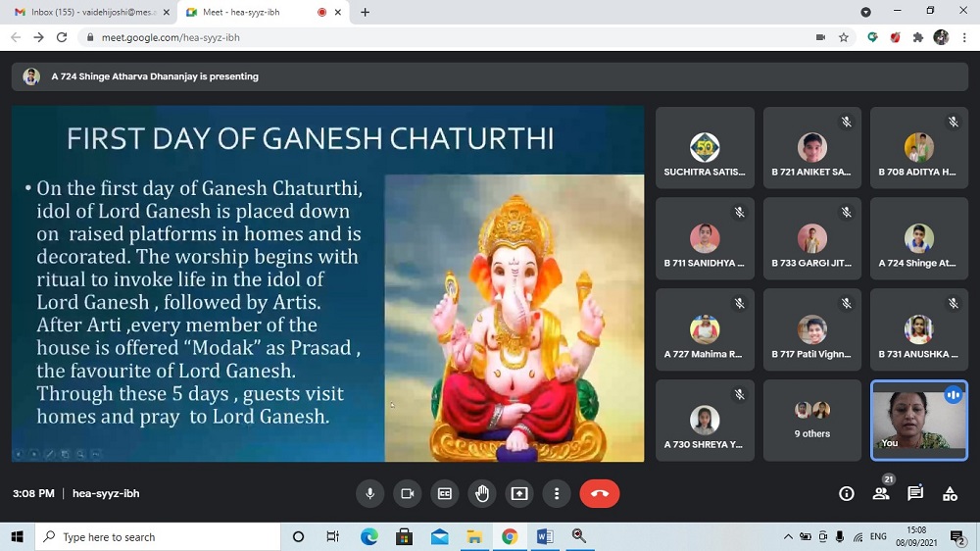Open the Activities panel

click(x=950, y=493)
